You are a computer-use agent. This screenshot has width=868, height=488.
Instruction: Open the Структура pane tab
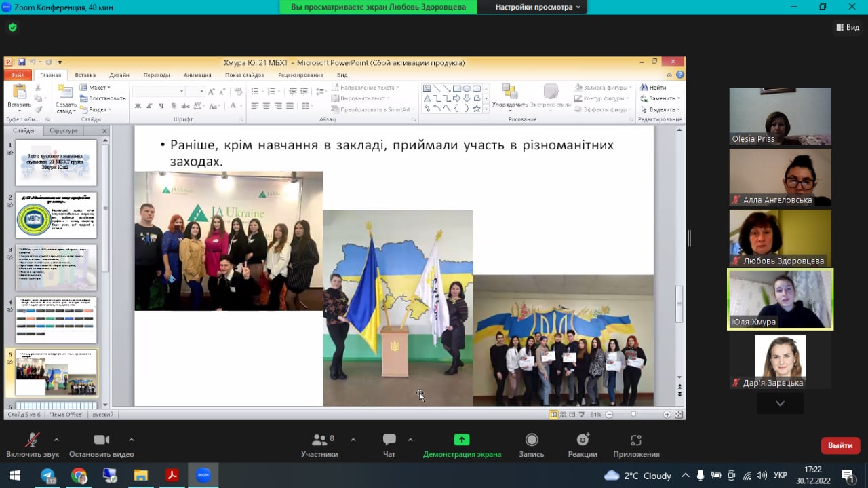click(64, 130)
